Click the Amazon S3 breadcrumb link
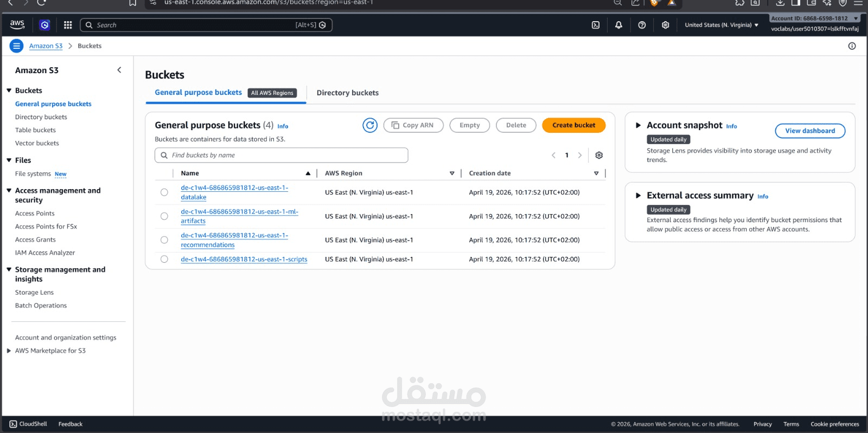 point(46,46)
